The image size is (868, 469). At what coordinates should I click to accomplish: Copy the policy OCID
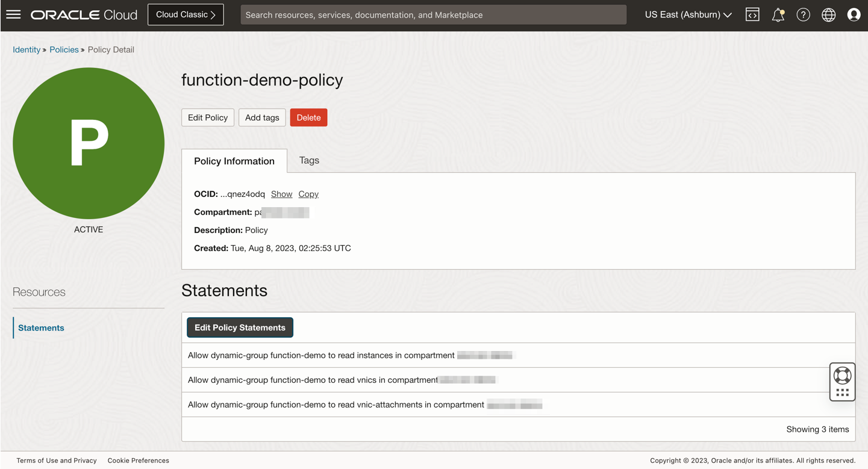click(x=308, y=194)
